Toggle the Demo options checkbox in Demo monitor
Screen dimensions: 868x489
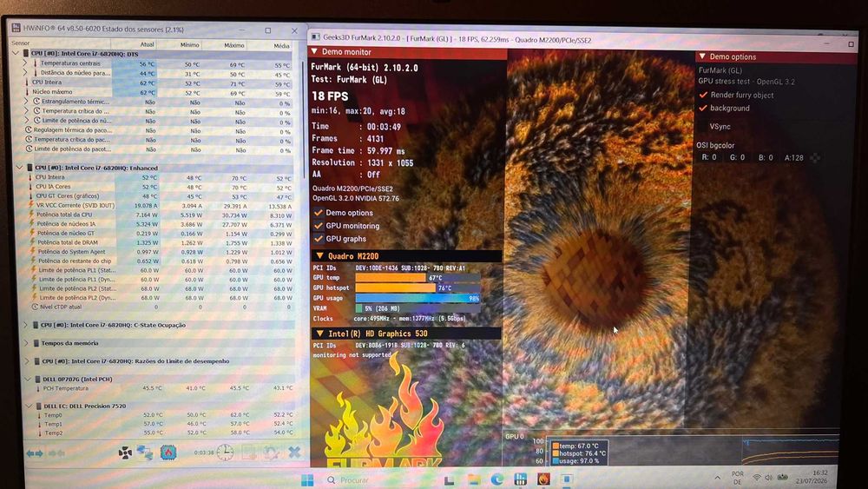coord(319,213)
